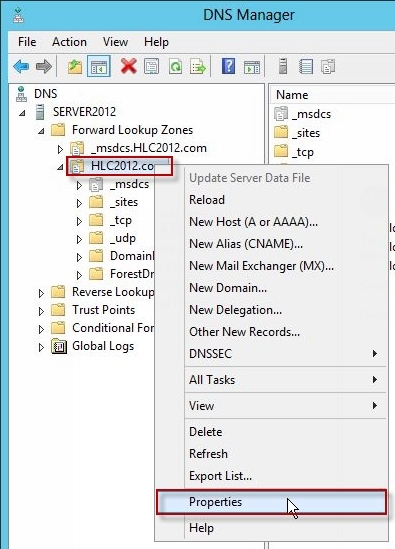Click the Properties toolbar icon

coord(151,66)
